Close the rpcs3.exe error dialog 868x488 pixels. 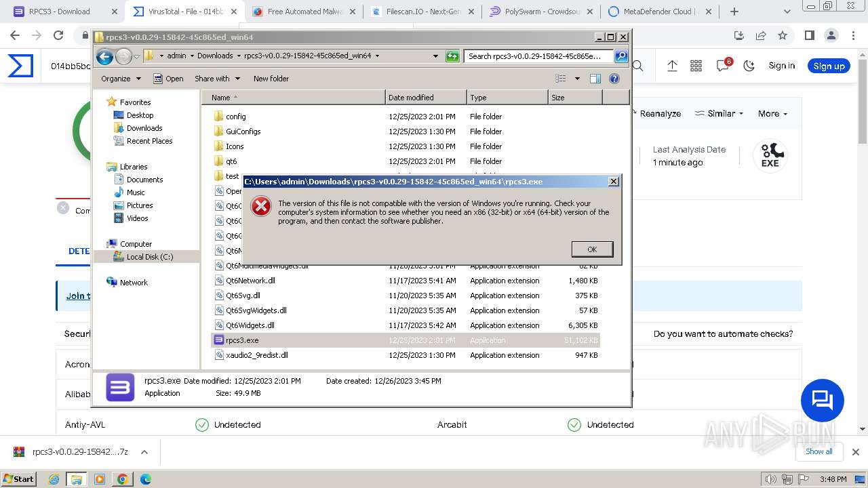point(614,182)
